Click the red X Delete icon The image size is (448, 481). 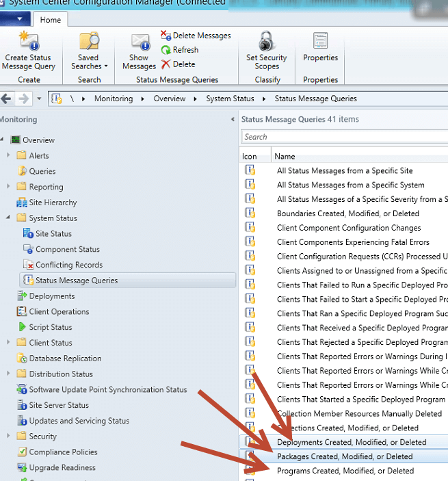coord(166,64)
